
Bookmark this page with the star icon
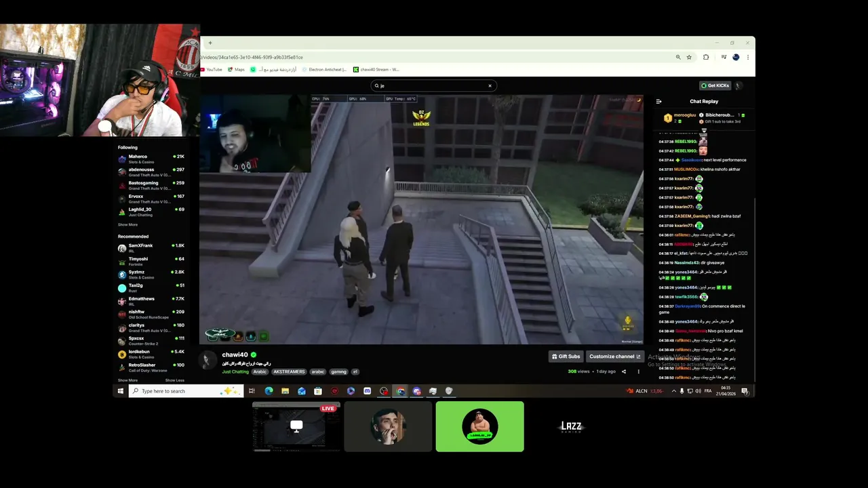tap(689, 58)
